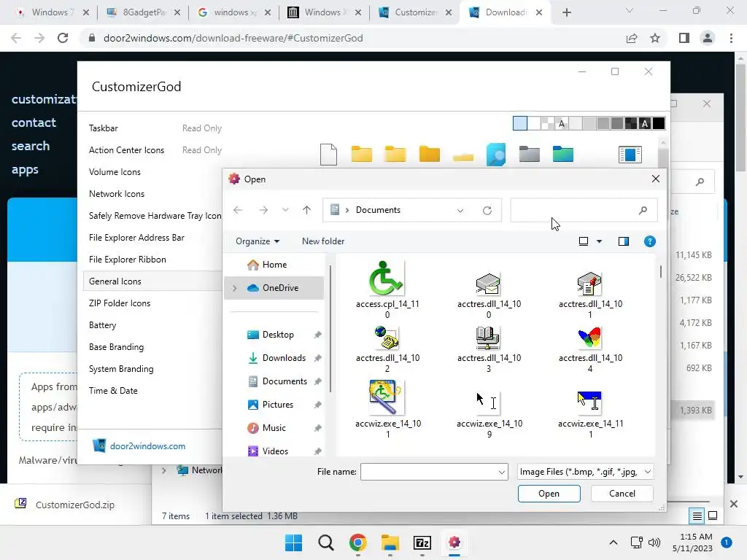
Task: Select the blank document icon in CustomizerGod
Action: point(329,155)
